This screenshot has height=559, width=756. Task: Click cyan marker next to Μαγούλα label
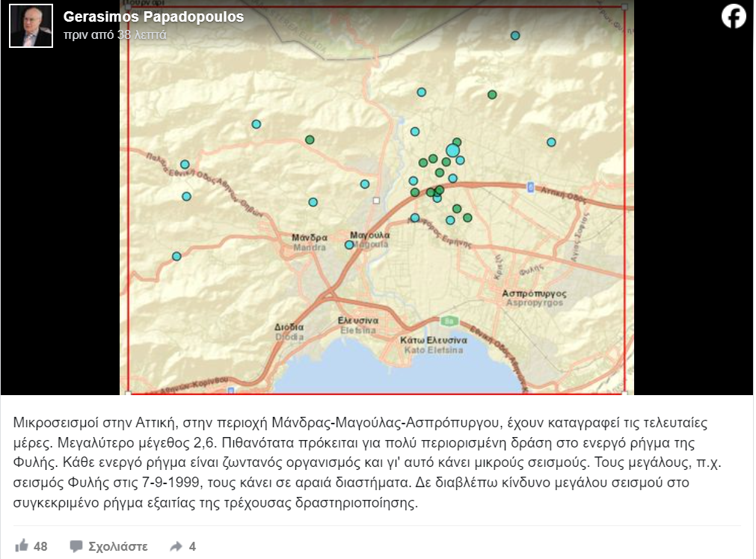click(348, 245)
